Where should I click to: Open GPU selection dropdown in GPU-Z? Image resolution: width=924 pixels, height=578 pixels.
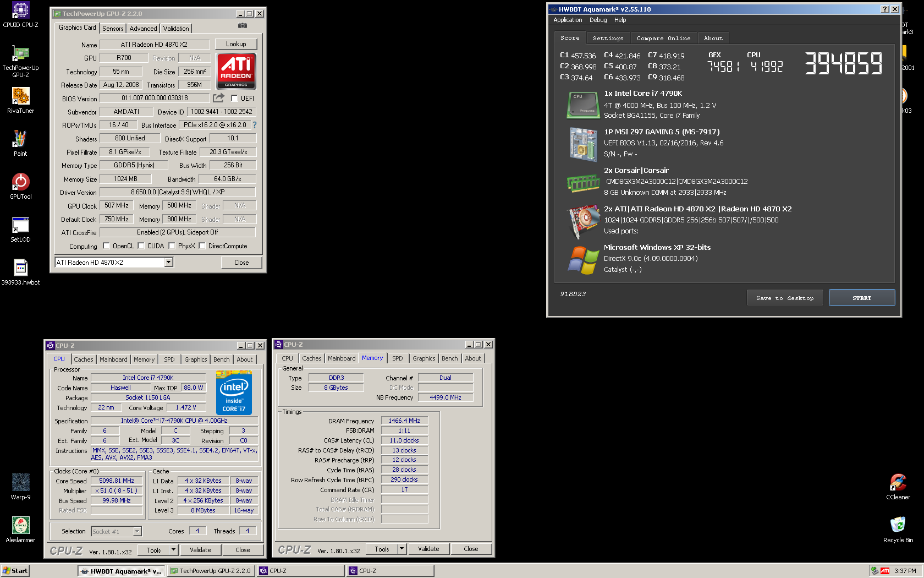(x=169, y=263)
